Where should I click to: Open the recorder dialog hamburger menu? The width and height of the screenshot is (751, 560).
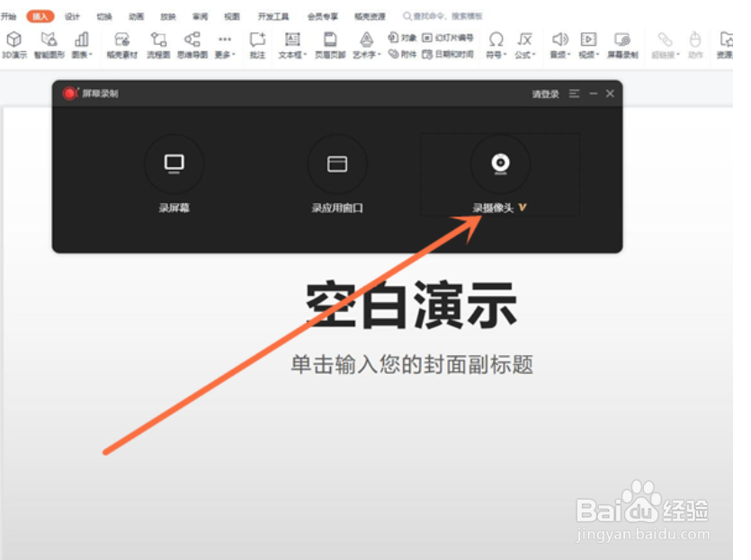point(574,93)
